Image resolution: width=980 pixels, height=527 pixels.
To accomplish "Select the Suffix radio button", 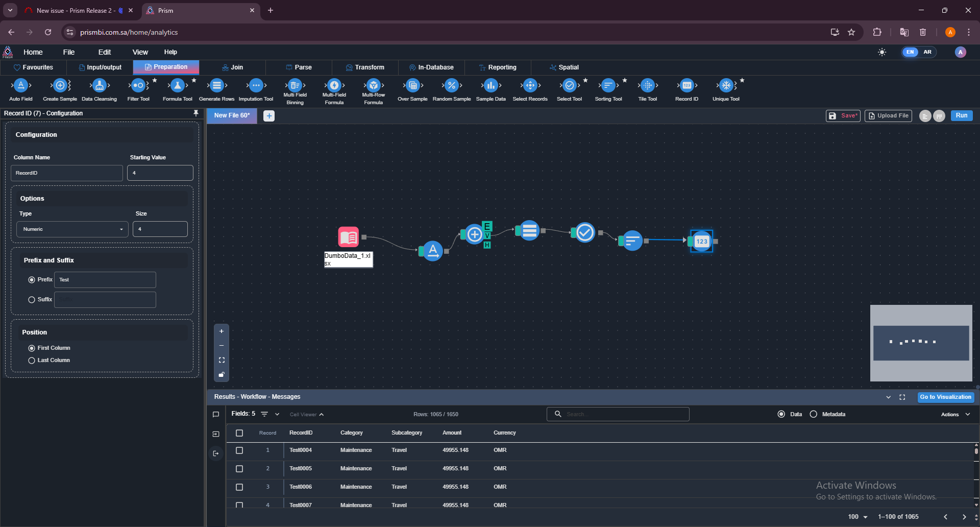I will coord(32,300).
